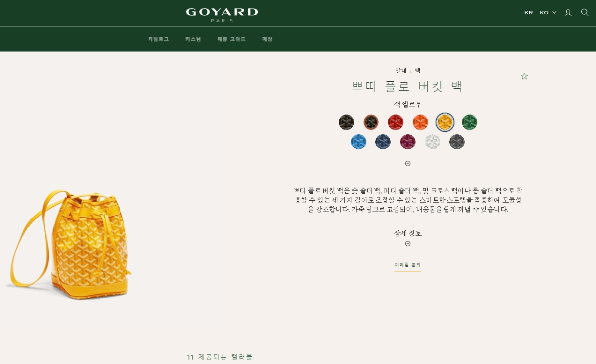Image resolution: width=596 pixels, height=364 pixels.
Task: Open the KR . KO language dropdown
Action: click(540, 13)
